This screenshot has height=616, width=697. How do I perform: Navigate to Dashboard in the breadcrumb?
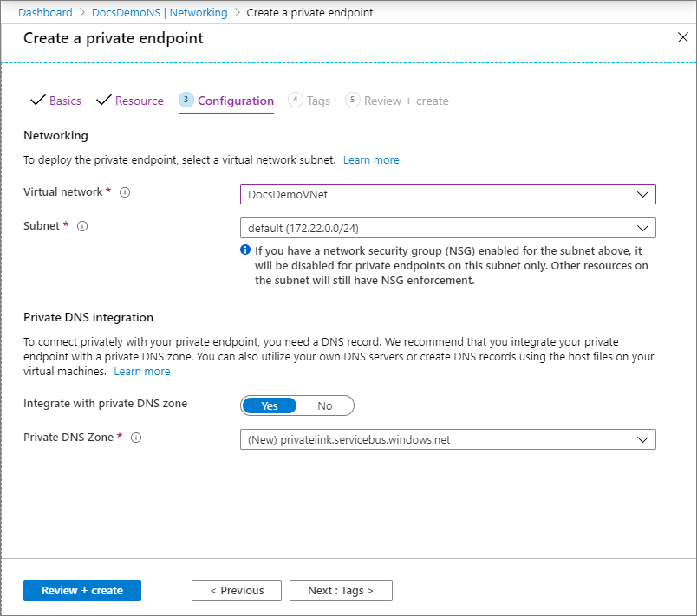click(45, 13)
